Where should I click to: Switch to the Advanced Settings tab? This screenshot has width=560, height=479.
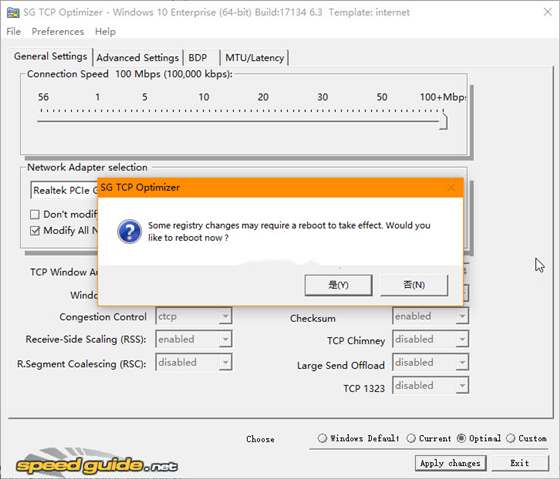click(x=138, y=58)
